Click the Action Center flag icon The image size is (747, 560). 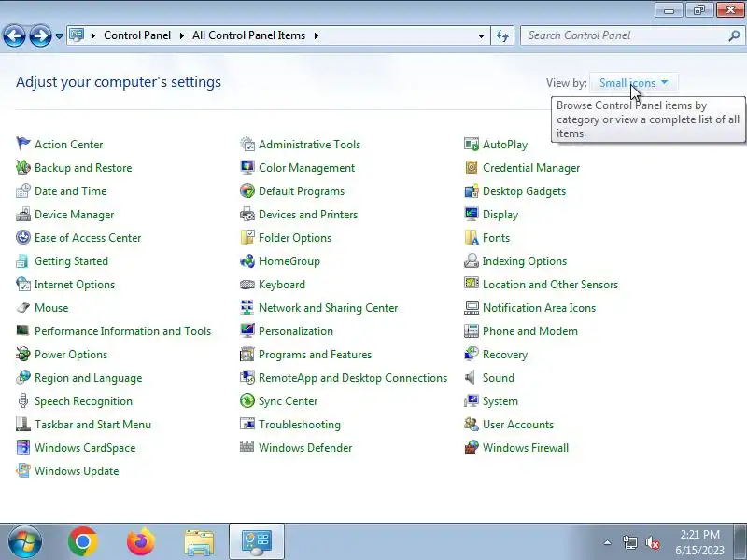point(22,144)
